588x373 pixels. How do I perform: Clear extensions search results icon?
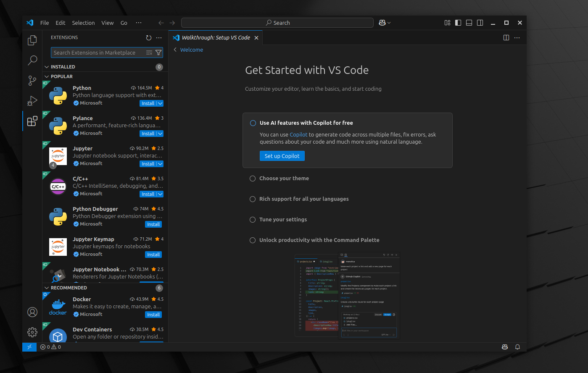pos(149,53)
